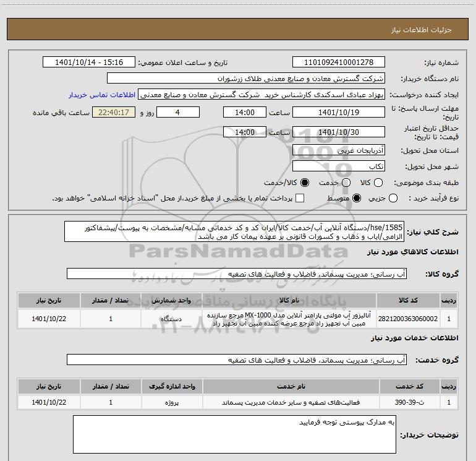Open the buyer contact information link
Image resolution: width=476 pixels, height=461 pixels.
pyautogui.click(x=102, y=95)
